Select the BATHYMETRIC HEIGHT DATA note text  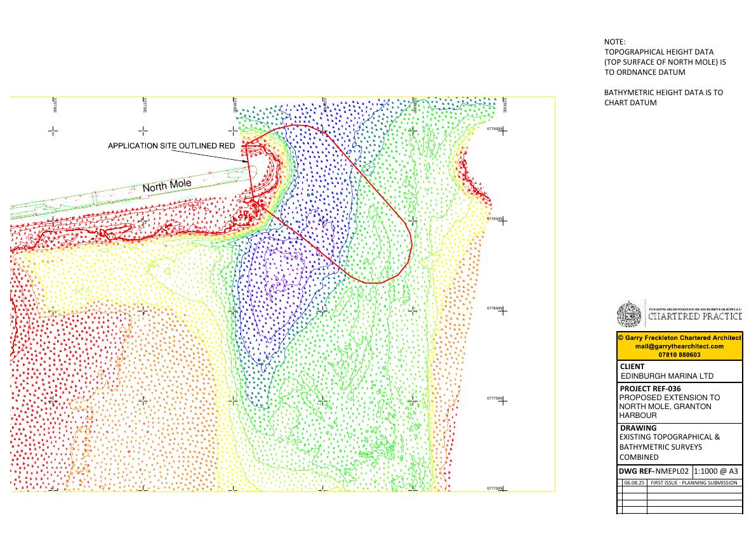663,97
